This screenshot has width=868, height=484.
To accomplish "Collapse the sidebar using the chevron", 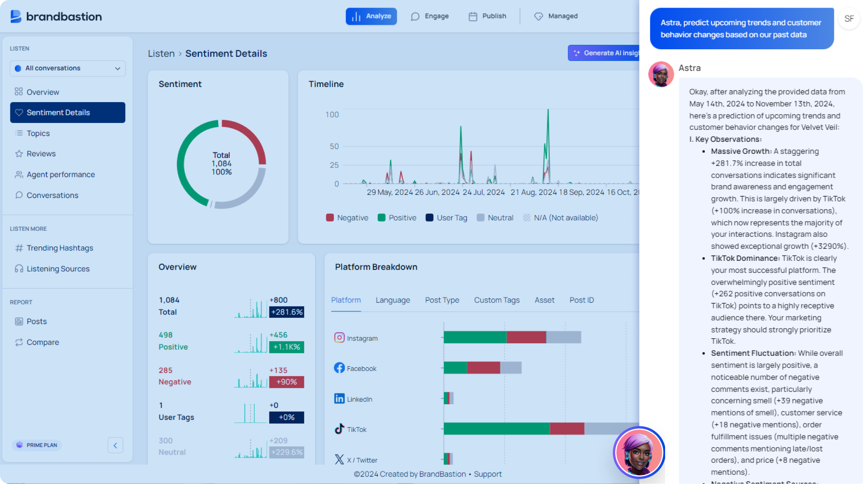I will click(115, 445).
